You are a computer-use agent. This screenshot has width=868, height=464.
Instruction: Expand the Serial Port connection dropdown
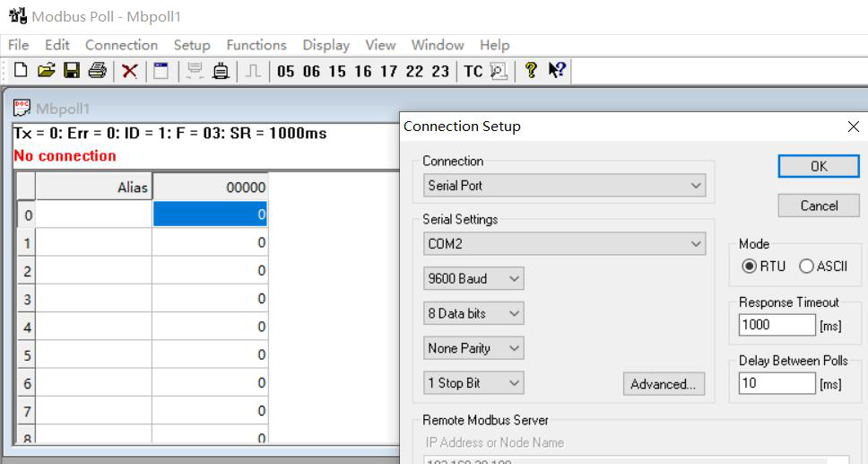(x=565, y=186)
